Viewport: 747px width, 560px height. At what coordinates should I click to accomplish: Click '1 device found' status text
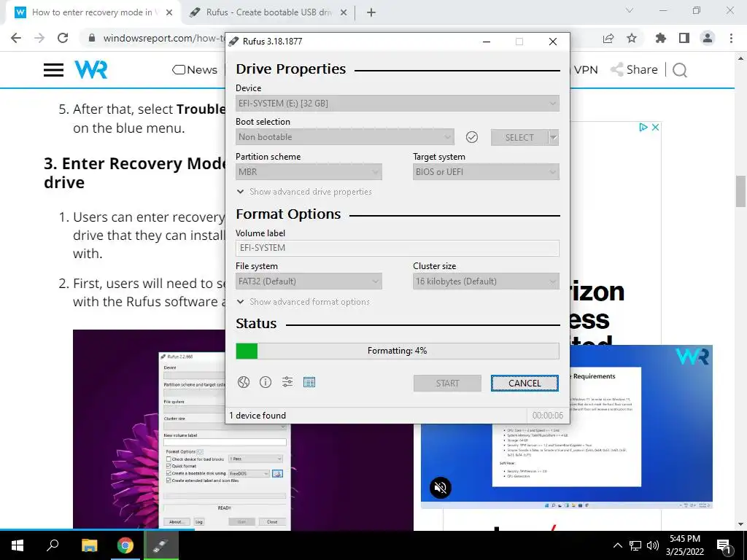(x=258, y=415)
